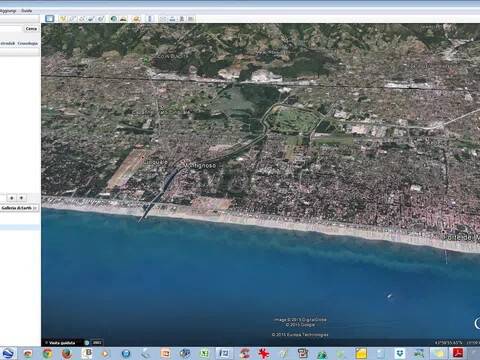Screen dimensions: 480x360
Task: Click the Email view icon
Action: [163, 19]
